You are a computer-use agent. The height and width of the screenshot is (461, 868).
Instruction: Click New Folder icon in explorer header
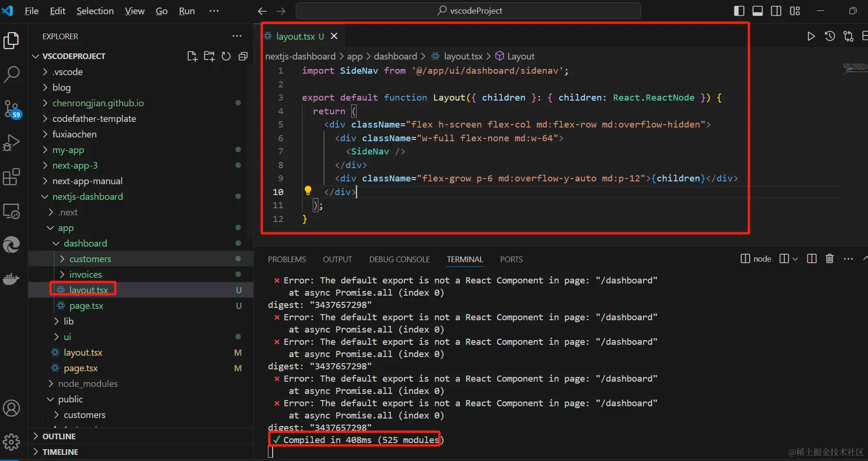(x=209, y=56)
